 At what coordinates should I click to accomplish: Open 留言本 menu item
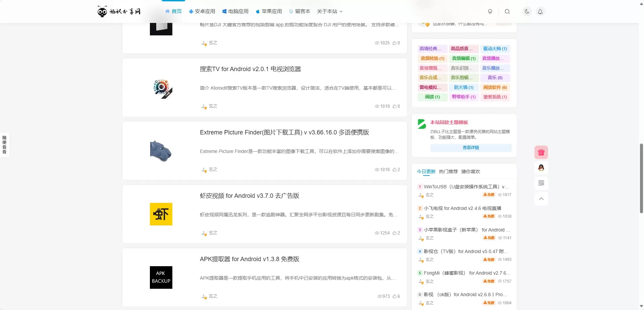point(299,11)
